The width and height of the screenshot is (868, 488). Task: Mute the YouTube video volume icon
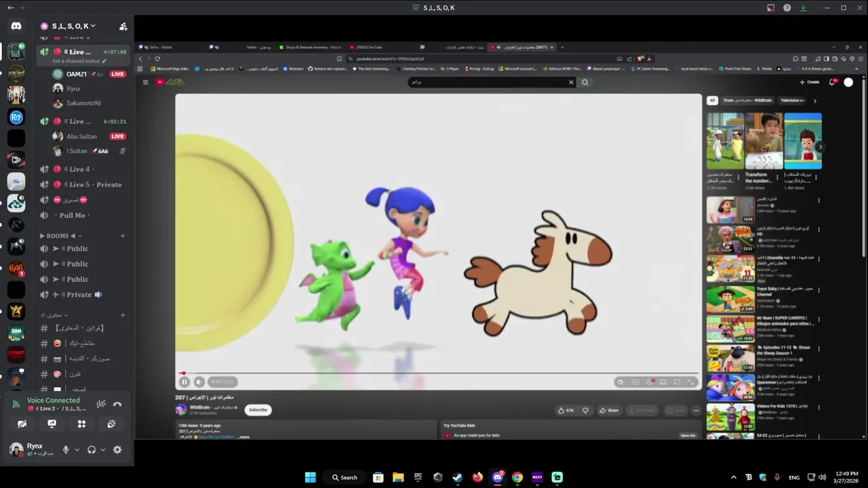coord(199,382)
